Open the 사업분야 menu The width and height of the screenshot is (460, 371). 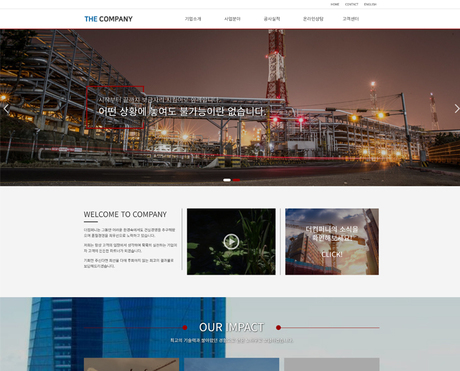[232, 19]
